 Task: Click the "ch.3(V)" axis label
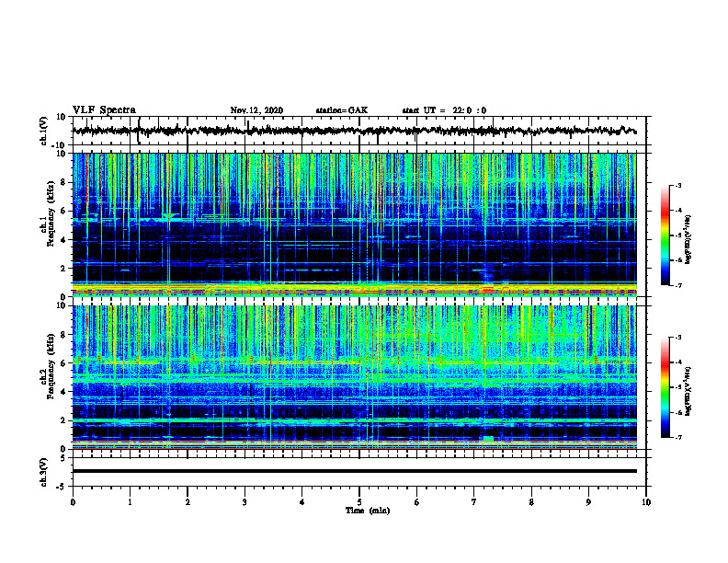click(44, 473)
